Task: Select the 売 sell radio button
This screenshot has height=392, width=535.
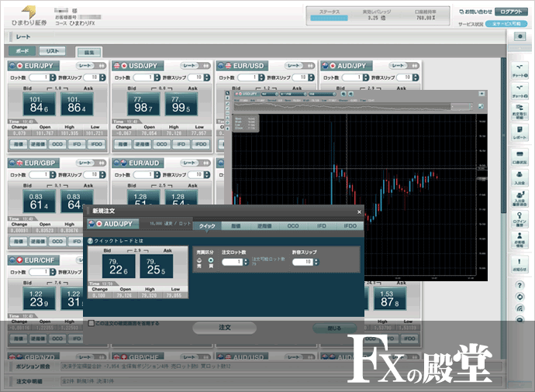Action: point(199,260)
